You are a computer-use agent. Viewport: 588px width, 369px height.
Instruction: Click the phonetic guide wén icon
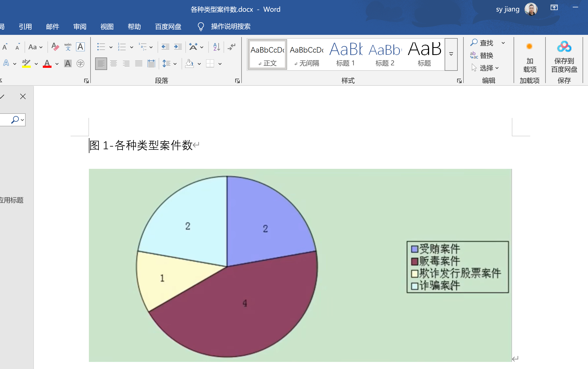tap(68, 47)
